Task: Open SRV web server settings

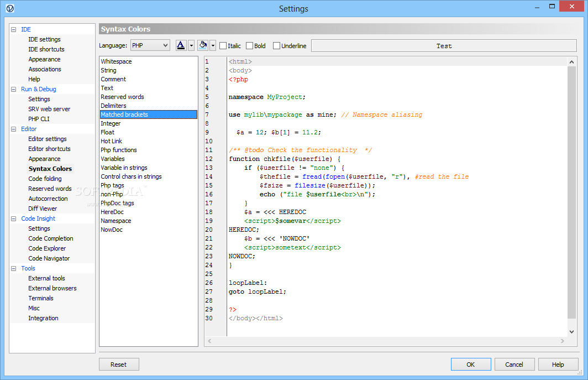Action: pyautogui.click(x=49, y=109)
